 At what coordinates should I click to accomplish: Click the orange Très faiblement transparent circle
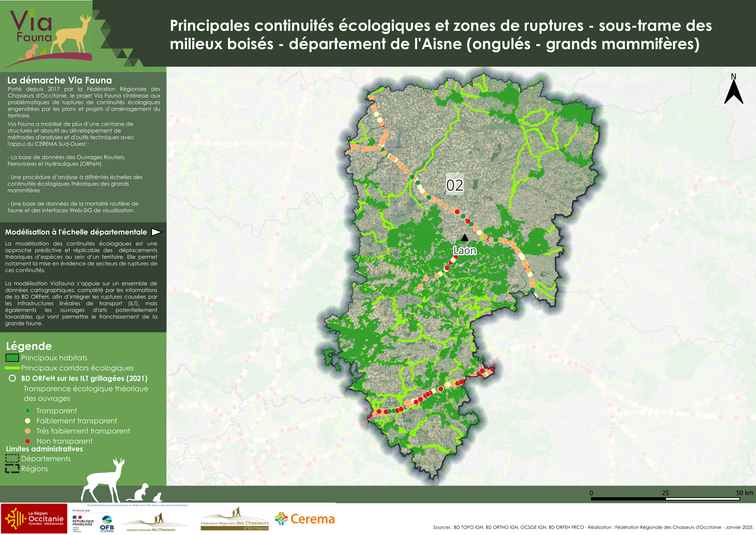pos(28,431)
